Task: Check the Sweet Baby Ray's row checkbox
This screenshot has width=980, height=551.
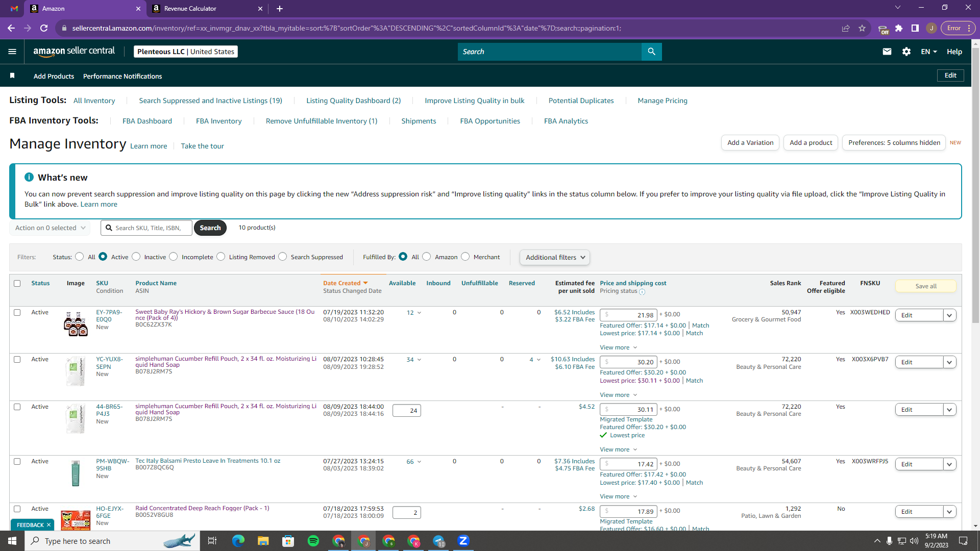Action: coord(17,313)
